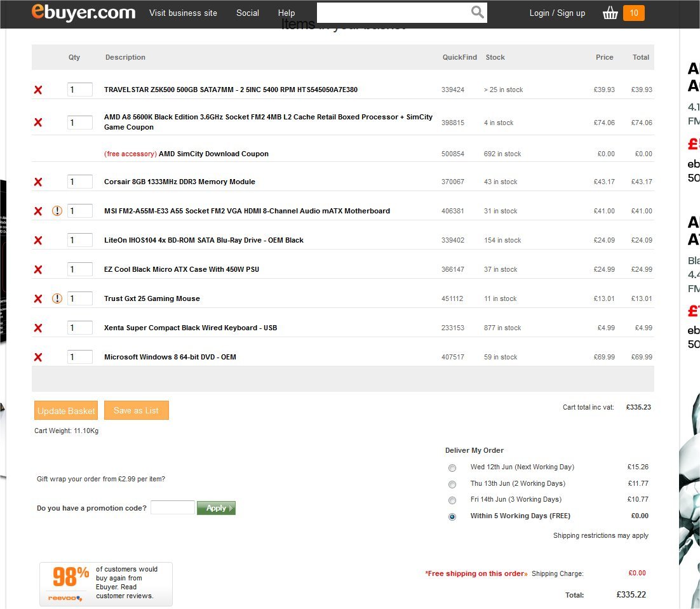
Task: Click Save as List button
Action: [x=137, y=411]
